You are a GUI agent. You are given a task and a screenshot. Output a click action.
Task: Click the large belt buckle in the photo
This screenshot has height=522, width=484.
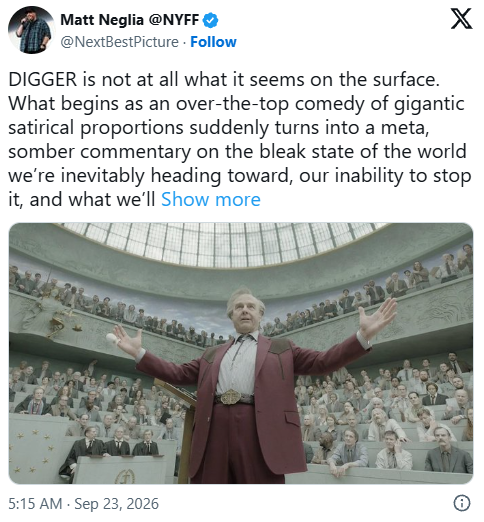click(231, 397)
